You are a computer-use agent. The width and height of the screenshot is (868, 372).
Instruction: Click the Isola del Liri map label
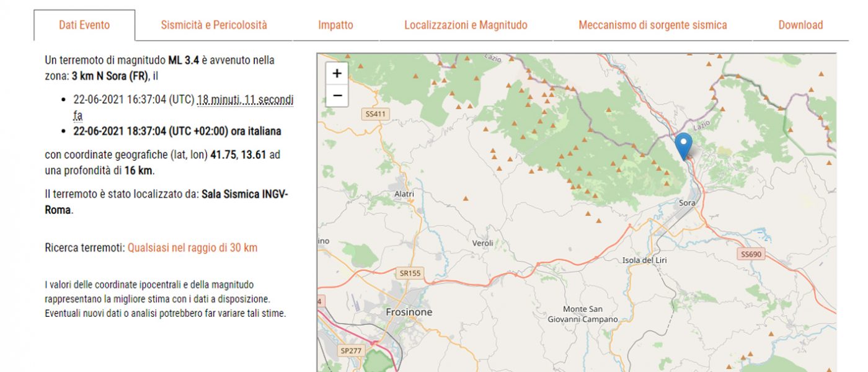pyautogui.click(x=644, y=260)
